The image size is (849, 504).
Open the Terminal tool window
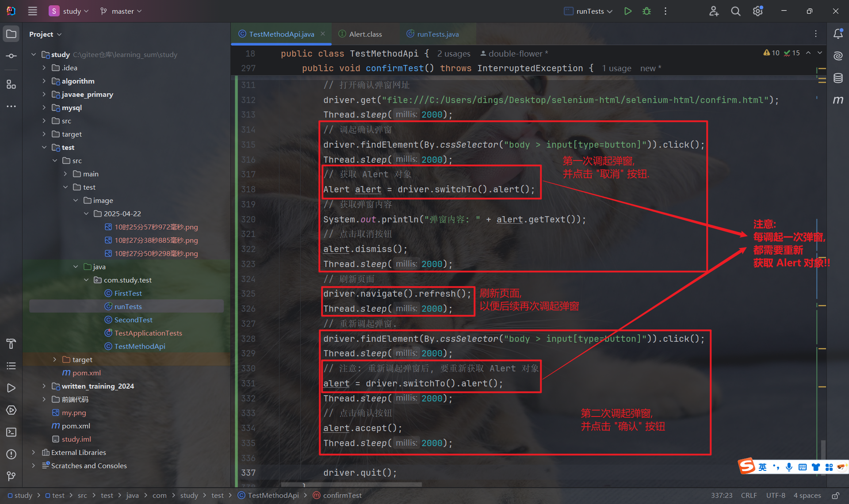click(x=11, y=432)
